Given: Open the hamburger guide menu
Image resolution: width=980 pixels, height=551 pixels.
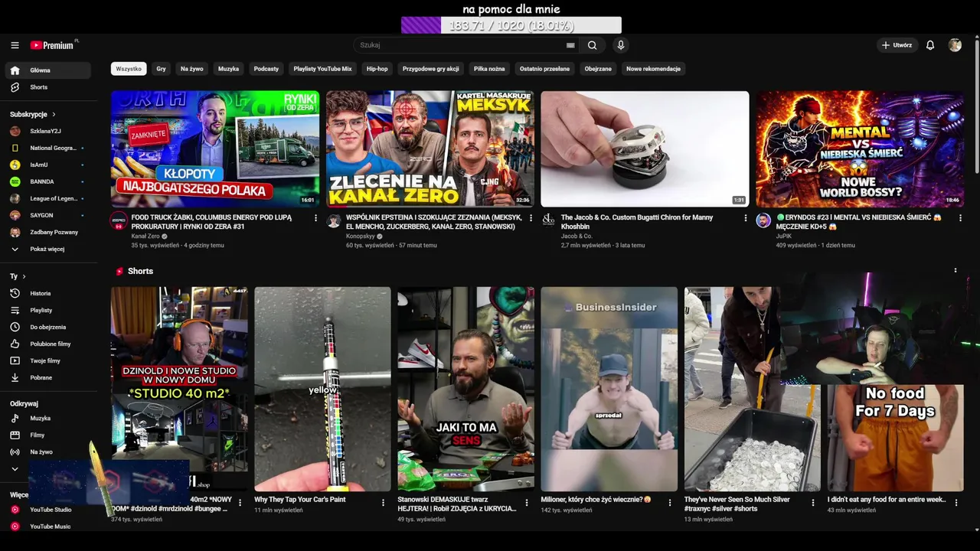Looking at the screenshot, I should 15,45.
